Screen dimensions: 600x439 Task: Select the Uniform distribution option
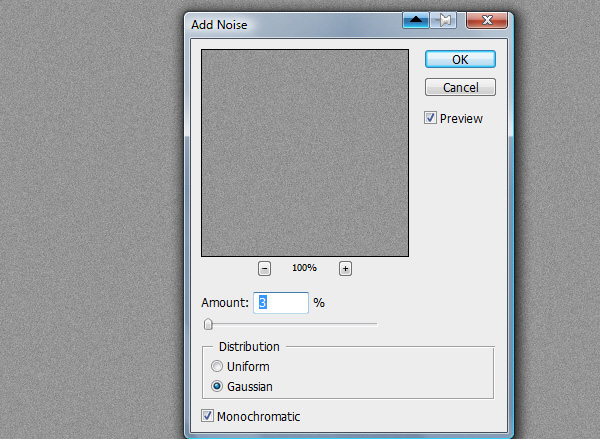(217, 366)
